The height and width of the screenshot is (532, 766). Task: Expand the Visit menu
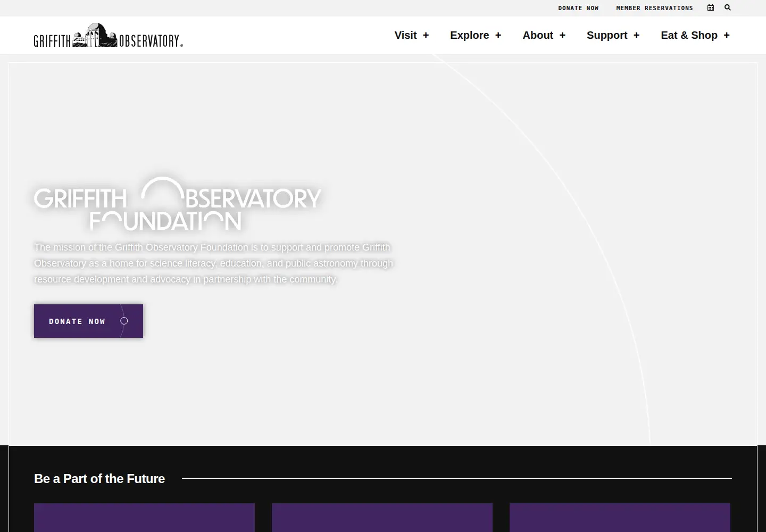tap(412, 35)
